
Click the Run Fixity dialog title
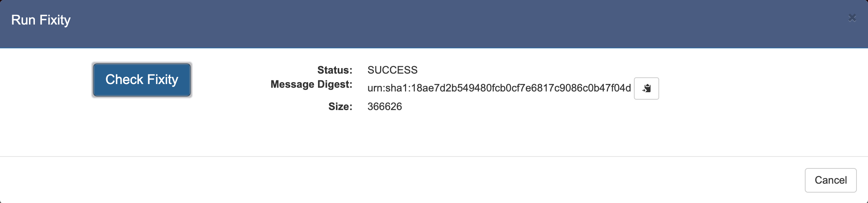pos(41,20)
